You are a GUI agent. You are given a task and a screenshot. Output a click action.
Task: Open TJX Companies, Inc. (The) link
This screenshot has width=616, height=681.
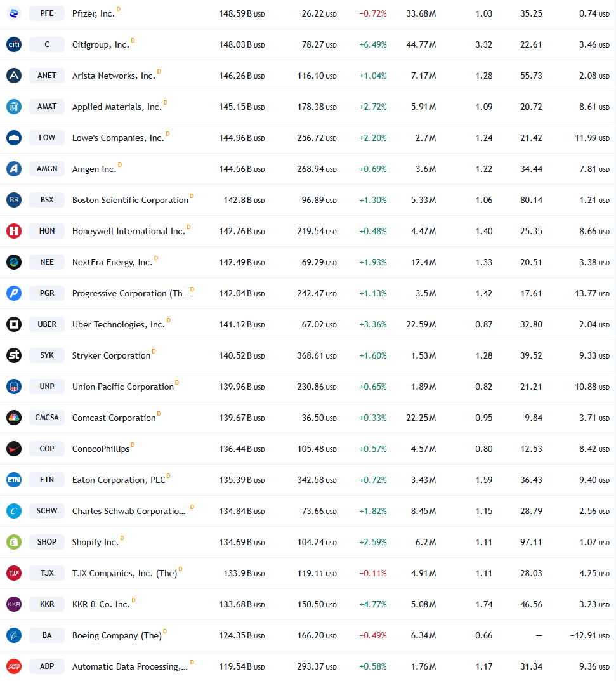tap(124, 574)
